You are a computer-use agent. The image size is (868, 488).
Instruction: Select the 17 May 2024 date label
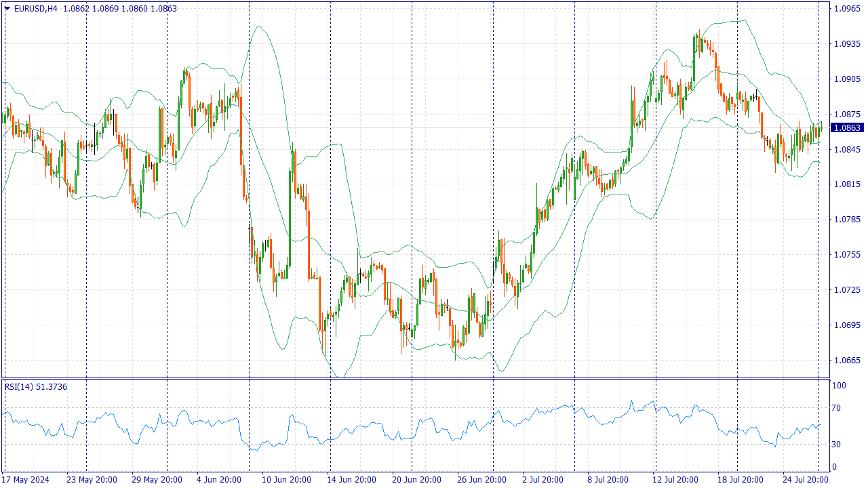27,480
